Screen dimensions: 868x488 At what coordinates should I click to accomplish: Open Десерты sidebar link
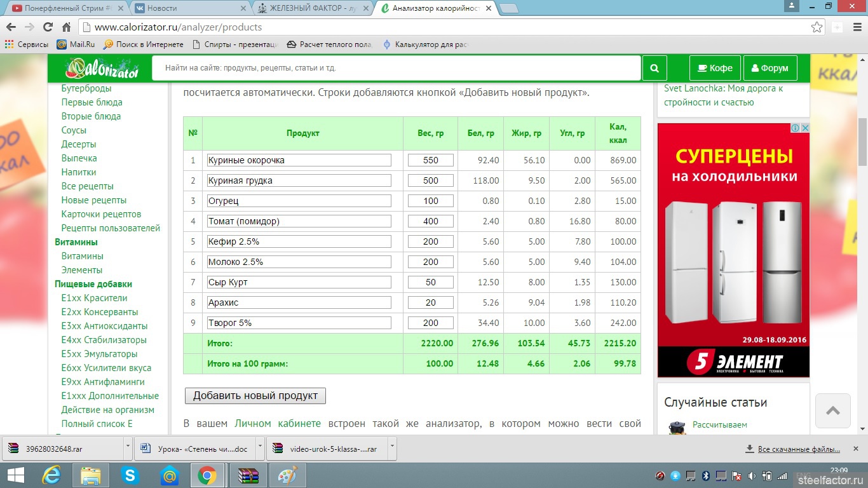point(79,144)
